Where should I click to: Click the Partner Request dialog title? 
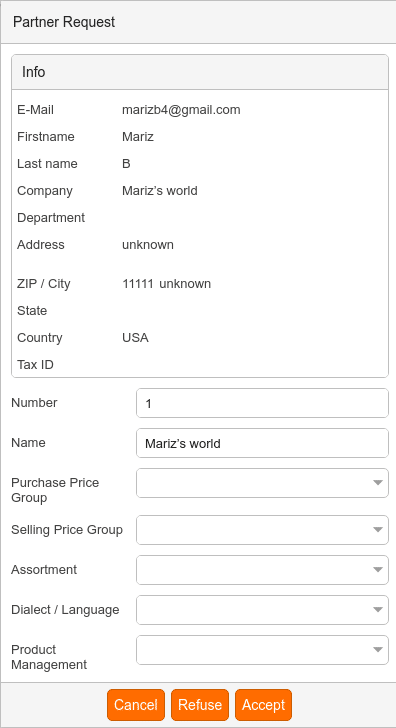coord(64,22)
